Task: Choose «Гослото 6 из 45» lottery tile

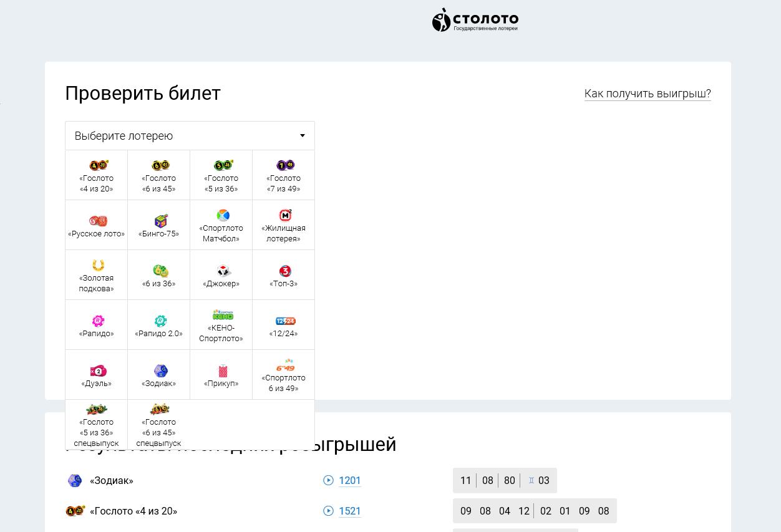Action: pyautogui.click(x=159, y=175)
